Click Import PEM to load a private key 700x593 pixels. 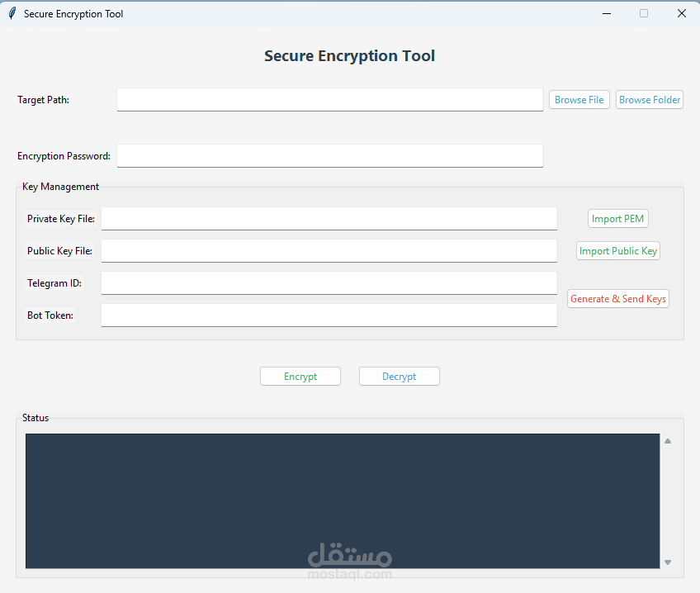(617, 218)
